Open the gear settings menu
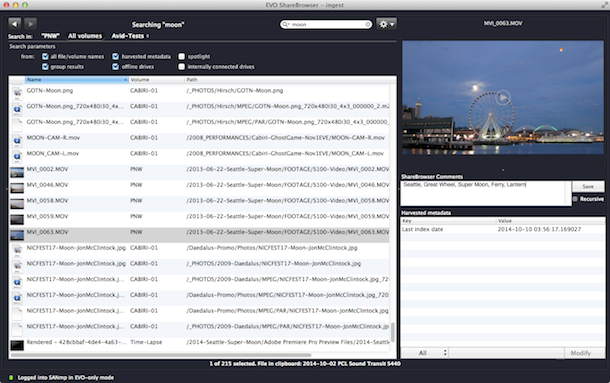Image resolution: width=610 pixels, height=383 pixels. pyautogui.click(x=386, y=24)
